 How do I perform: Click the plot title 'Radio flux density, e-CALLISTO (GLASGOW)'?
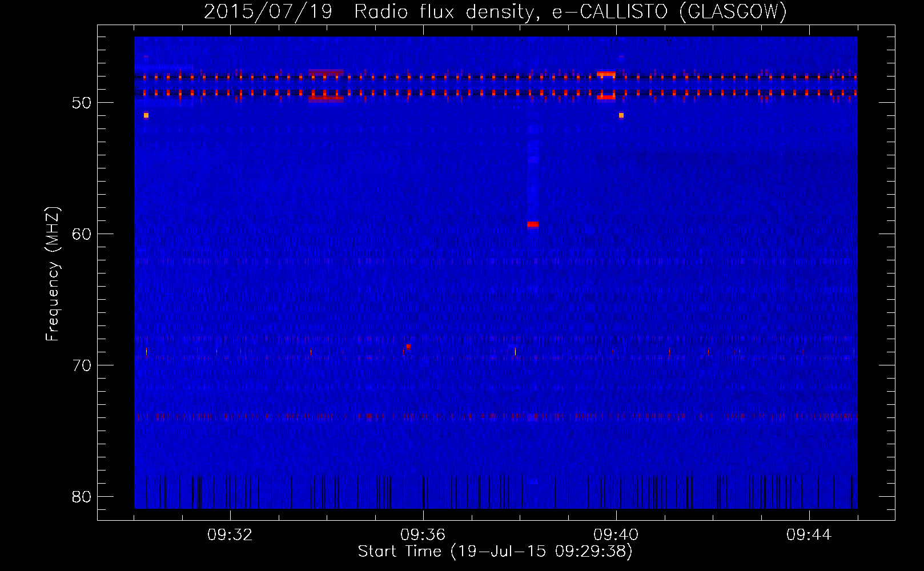pyautogui.click(x=571, y=11)
